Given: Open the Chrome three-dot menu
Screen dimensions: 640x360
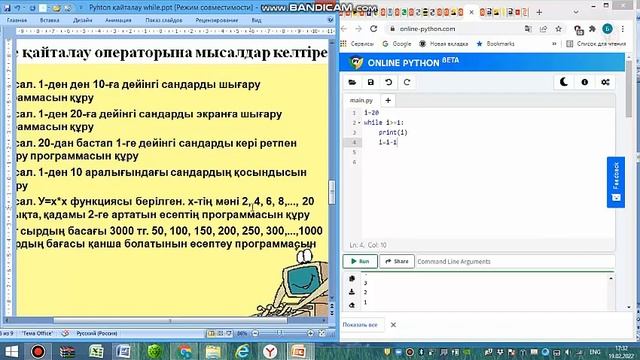Looking at the screenshot, I should pos(623,29).
